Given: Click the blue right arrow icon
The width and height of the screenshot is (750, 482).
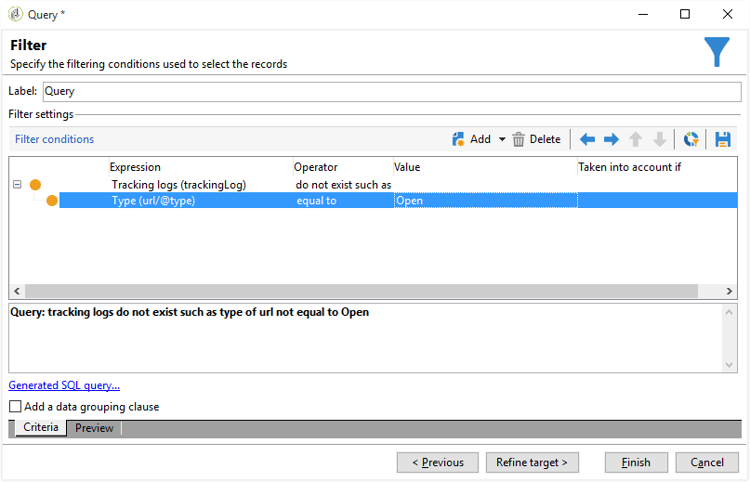Looking at the screenshot, I should point(611,140).
